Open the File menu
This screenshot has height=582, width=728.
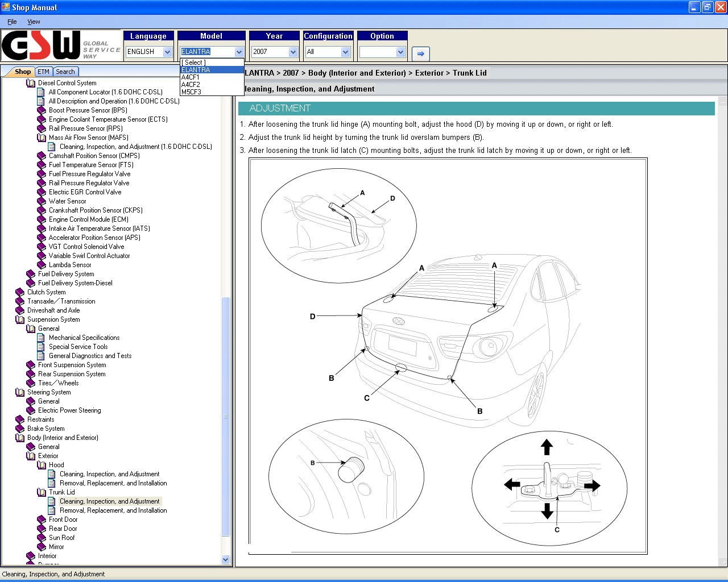(12, 22)
